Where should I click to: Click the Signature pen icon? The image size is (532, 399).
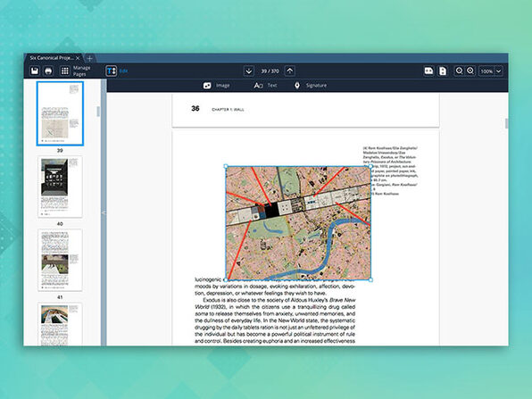[297, 86]
